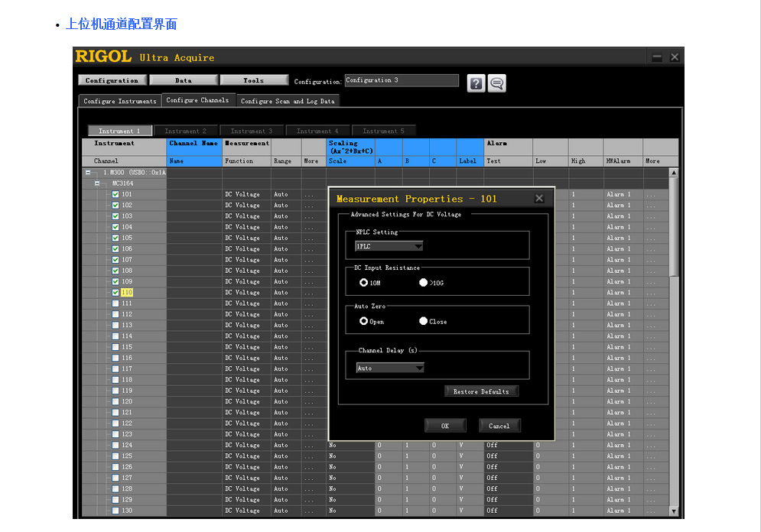Switch to Configure Instruments tab
Image resolution: width=761 pixels, height=532 pixels.
[x=119, y=101]
